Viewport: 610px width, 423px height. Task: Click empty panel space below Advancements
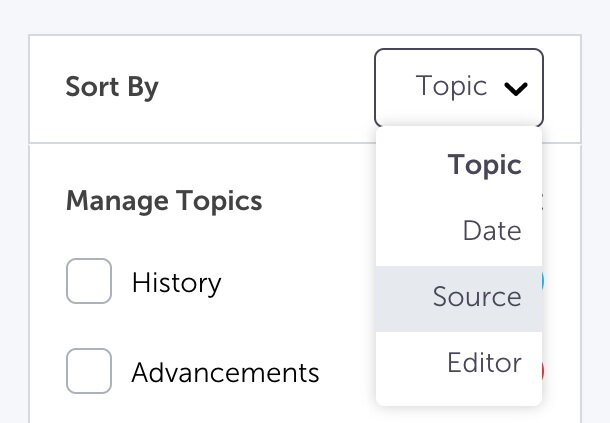pos(200,410)
